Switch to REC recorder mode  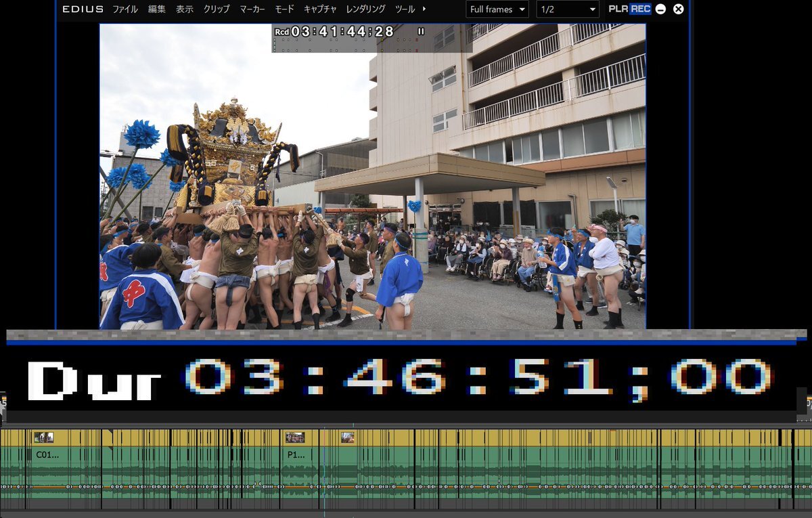pyautogui.click(x=640, y=9)
